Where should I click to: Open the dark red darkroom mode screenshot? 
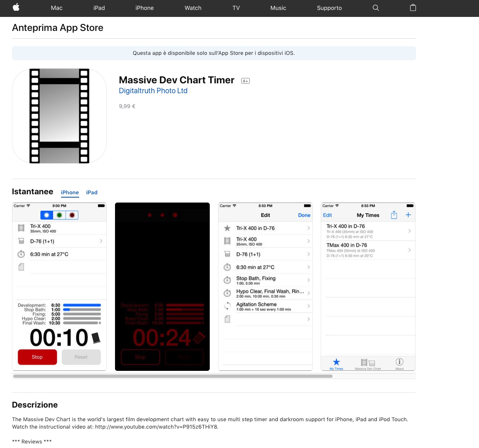click(162, 287)
